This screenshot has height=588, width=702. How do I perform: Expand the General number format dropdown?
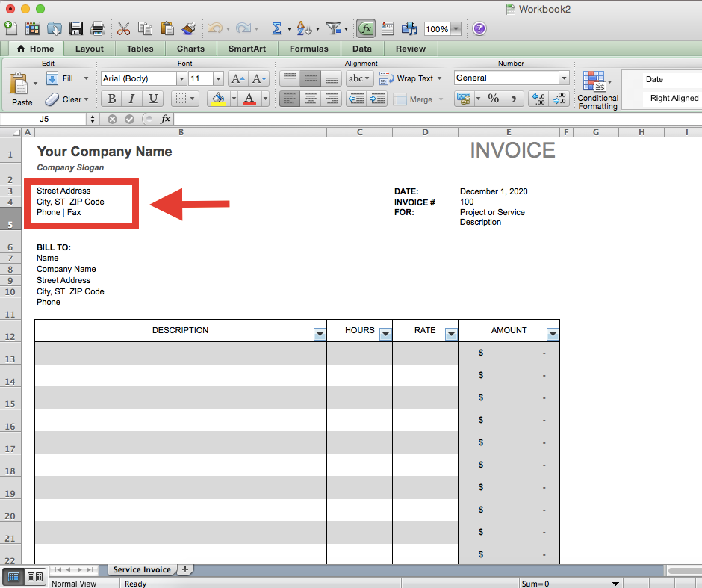coord(563,78)
